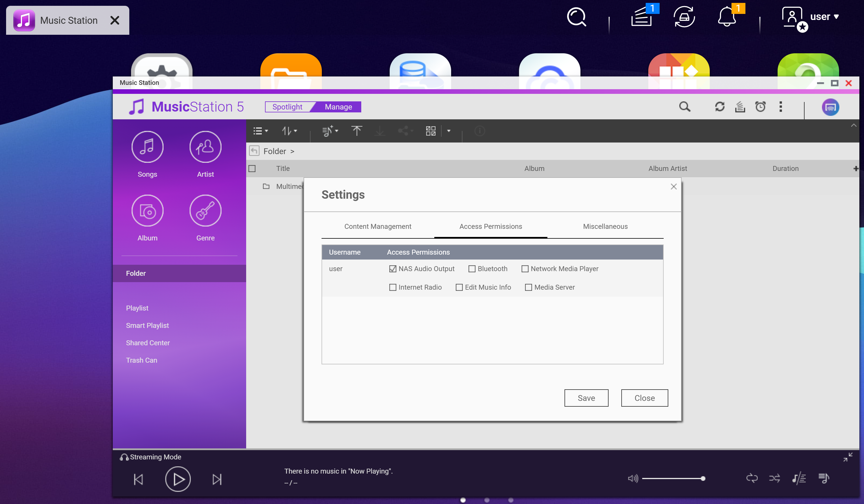This screenshot has height=504, width=864.
Task: Uncheck NAS Audio Output permission
Action: coord(393,269)
